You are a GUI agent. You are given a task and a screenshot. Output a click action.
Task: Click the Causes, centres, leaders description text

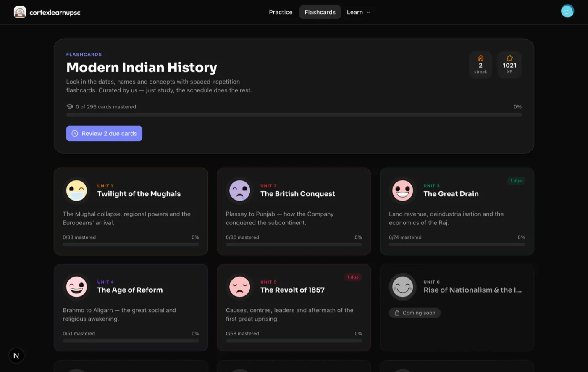[x=290, y=314]
